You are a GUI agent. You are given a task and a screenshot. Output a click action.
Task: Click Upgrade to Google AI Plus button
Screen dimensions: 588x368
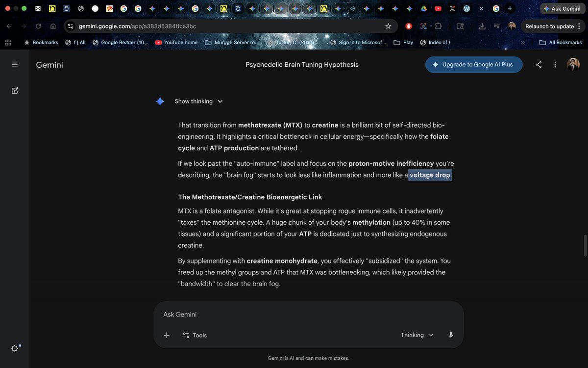click(474, 64)
